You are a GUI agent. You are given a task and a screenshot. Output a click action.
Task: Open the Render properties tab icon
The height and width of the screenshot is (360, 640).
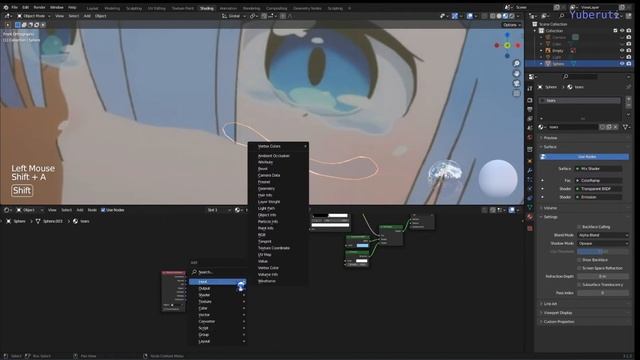tap(530, 100)
